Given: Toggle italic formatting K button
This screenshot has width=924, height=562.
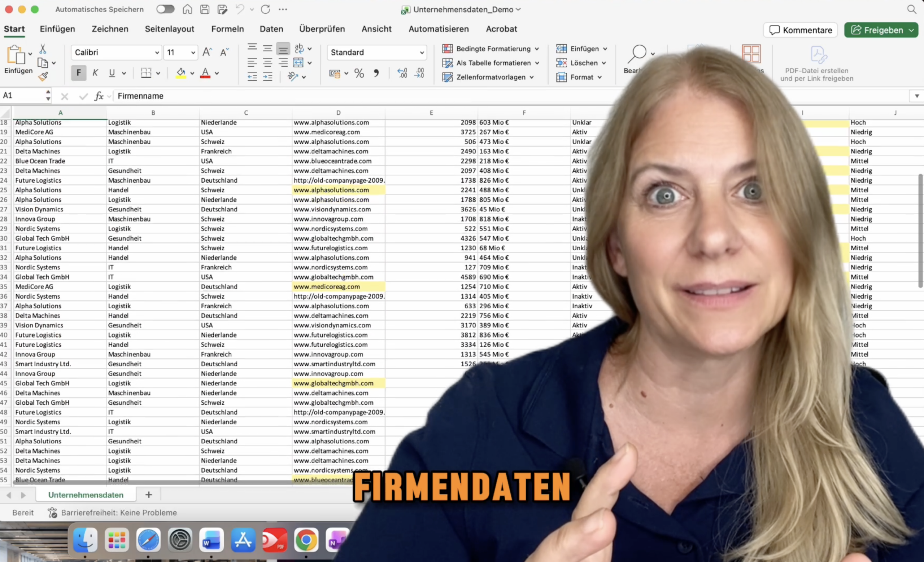Looking at the screenshot, I should (x=95, y=73).
